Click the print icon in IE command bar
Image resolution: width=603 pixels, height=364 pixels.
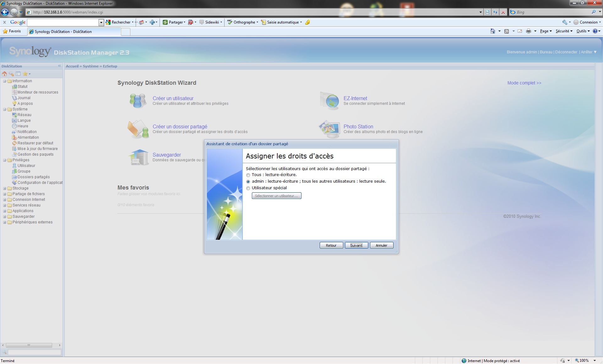pyautogui.click(x=529, y=31)
